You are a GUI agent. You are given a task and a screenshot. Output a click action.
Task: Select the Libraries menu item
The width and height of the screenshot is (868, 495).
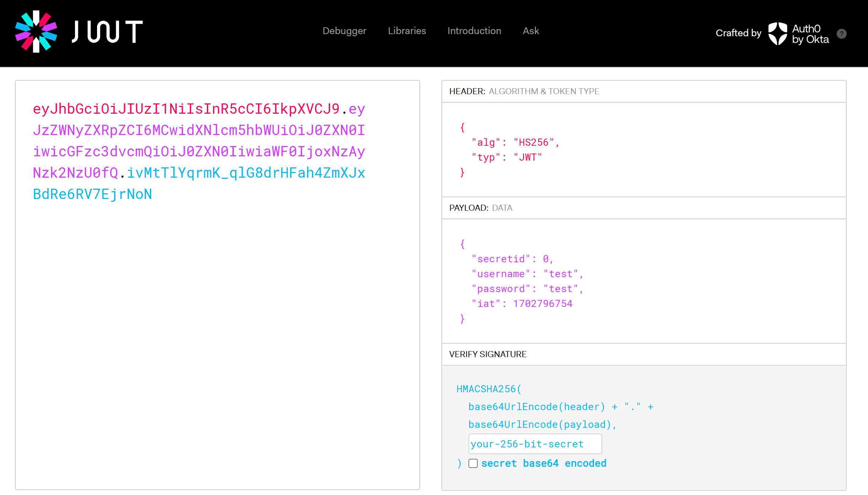(x=407, y=31)
